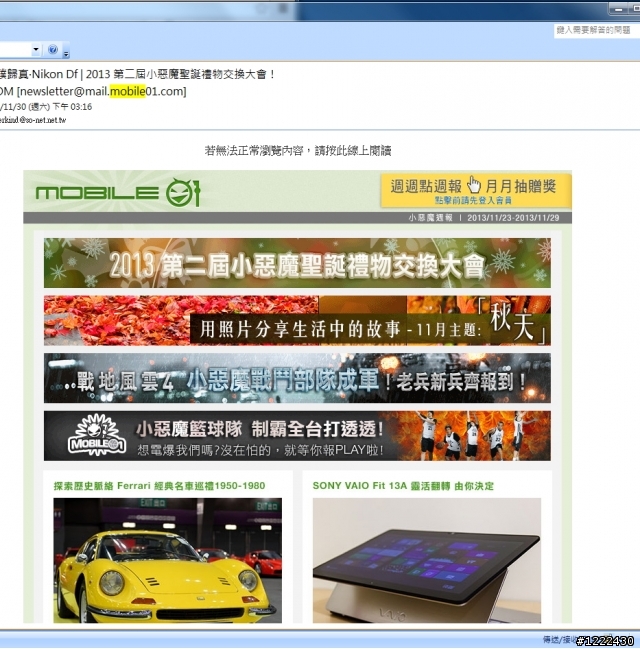Click the Mobile01 logo in newsletter header
Viewport: 640px width, 649px height.
pyautogui.click(x=118, y=192)
